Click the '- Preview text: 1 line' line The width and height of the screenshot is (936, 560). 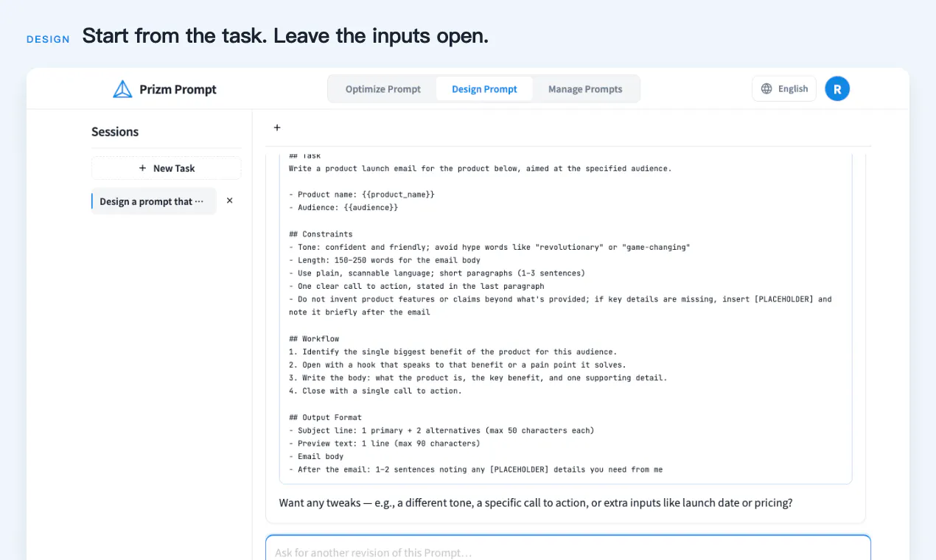(385, 444)
